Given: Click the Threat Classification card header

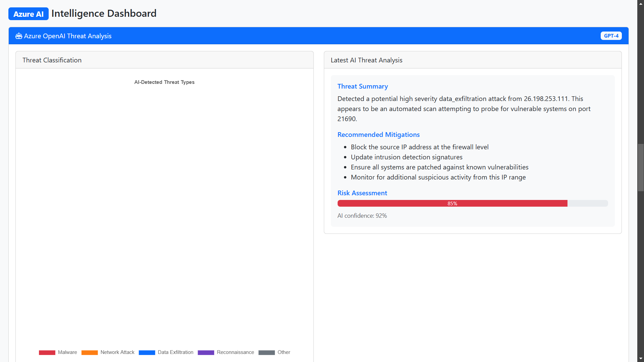Looking at the screenshot, I should click(164, 60).
